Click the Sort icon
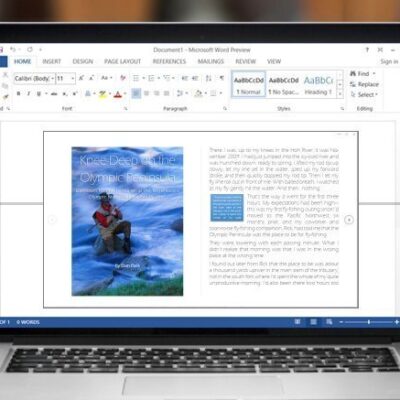This screenshot has height=400, width=400. (x=209, y=78)
